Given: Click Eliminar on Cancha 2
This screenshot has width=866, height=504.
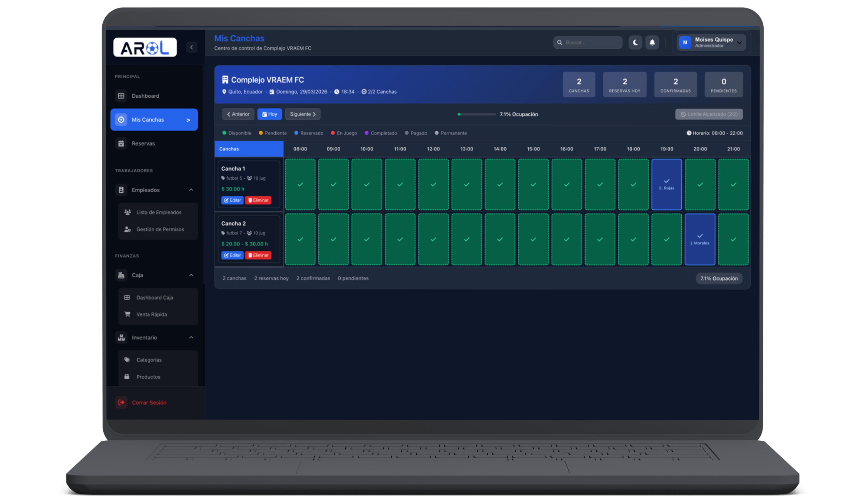Looking at the screenshot, I should (258, 255).
